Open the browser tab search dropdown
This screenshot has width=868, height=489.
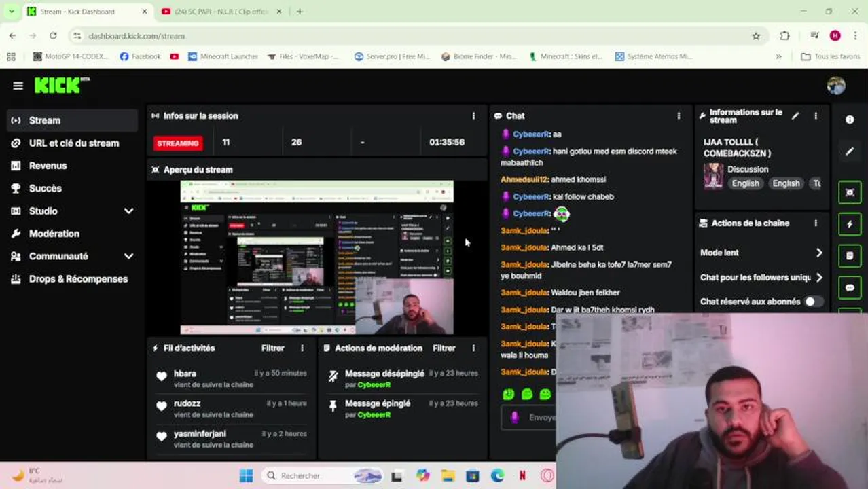tap(11, 12)
